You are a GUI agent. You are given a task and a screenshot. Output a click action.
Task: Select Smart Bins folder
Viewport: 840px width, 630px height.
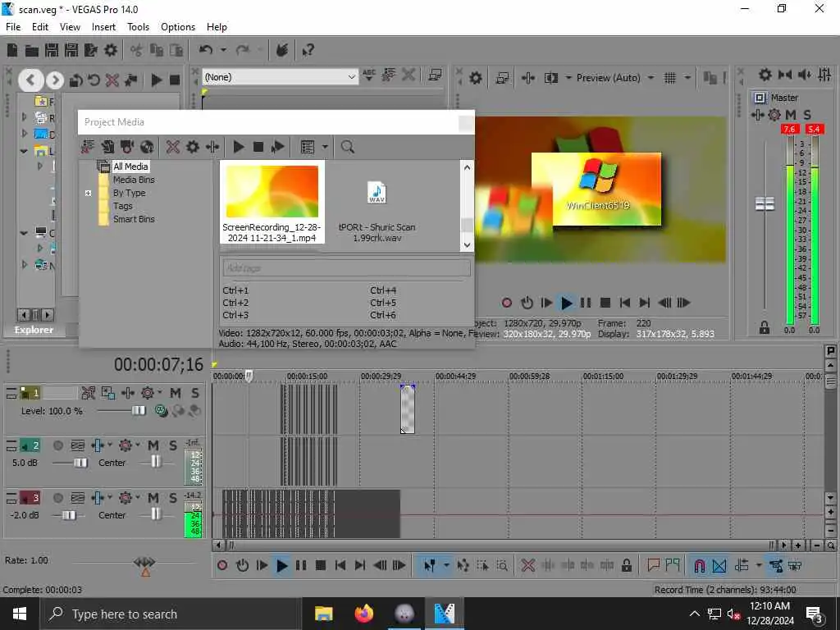click(134, 219)
